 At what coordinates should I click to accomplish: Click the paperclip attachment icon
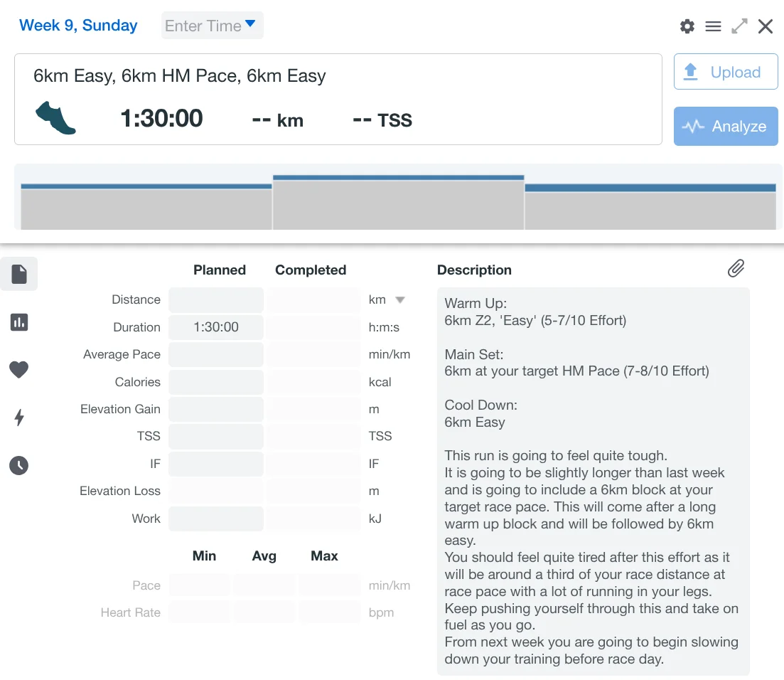(736, 268)
